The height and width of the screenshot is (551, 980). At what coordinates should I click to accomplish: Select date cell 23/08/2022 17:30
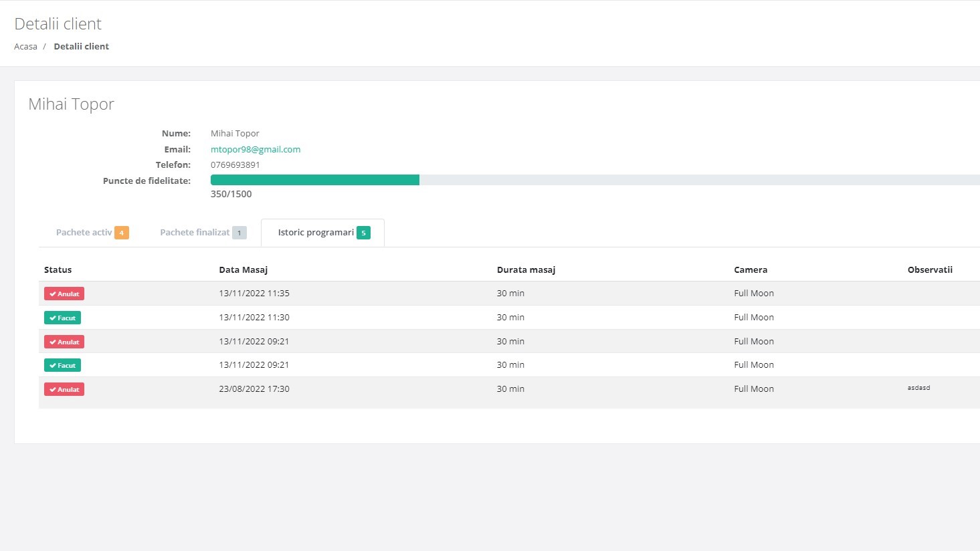pyautogui.click(x=254, y=389)
